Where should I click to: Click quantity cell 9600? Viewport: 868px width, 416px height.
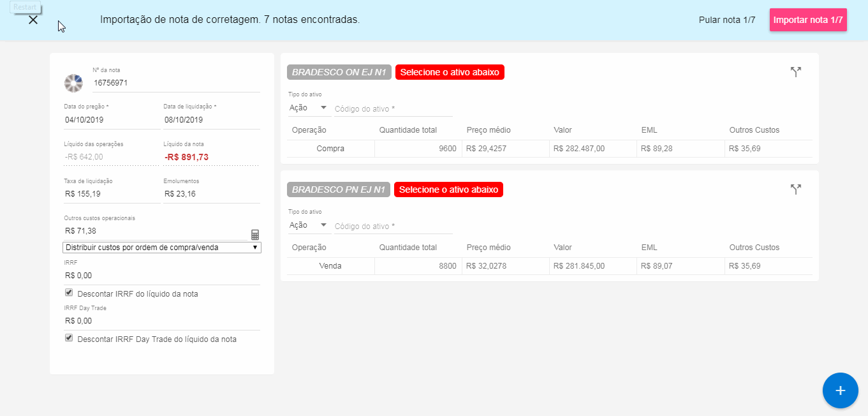click(x=418, y=149)
